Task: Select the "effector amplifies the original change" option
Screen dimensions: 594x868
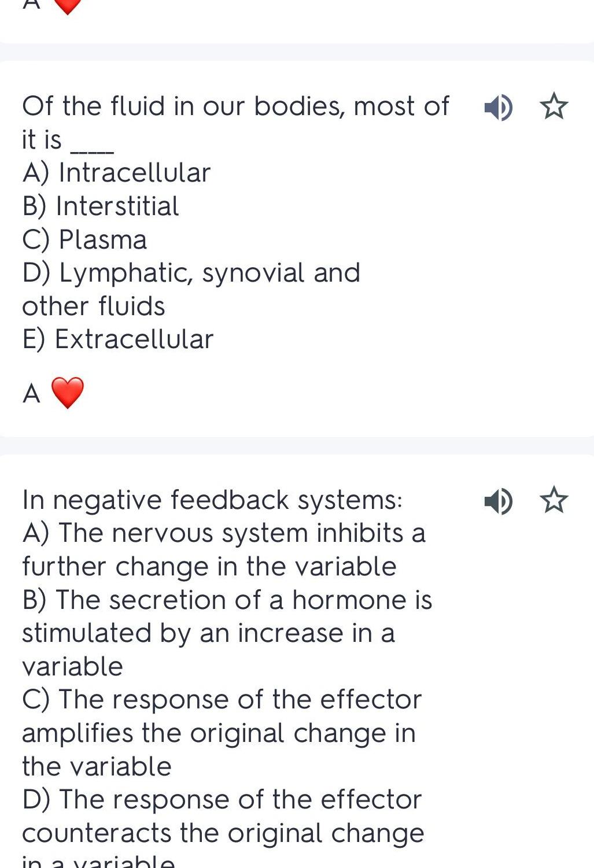Action: [x=222, y=733]
